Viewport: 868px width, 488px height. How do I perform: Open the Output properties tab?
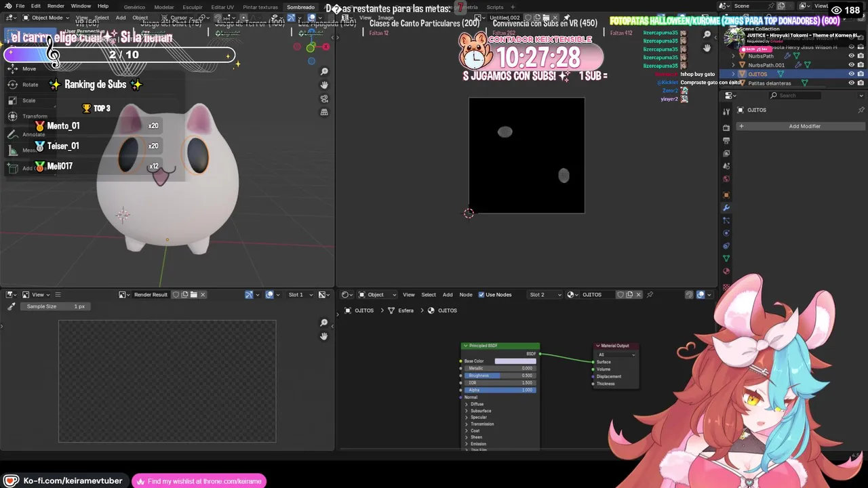click(x=726, y=140)
